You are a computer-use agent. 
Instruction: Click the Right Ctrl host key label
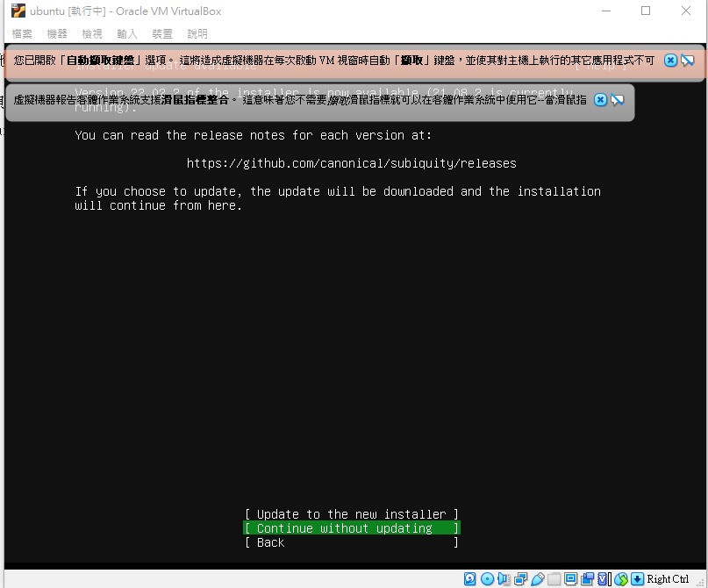tap(668, 579)
